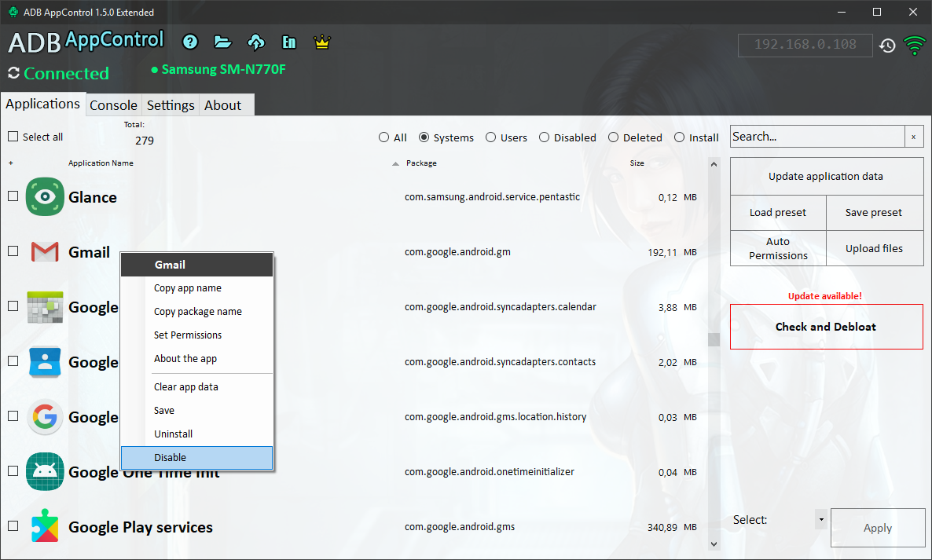Screen dimensions: 932x560
Task: Open the folder icon in the header
Action: pos(222,42)
